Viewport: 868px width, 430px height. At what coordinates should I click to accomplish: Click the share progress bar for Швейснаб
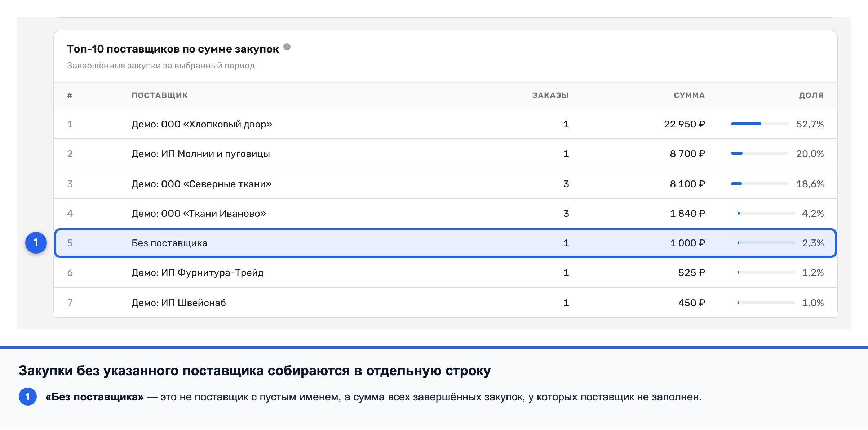click(766, 303)
